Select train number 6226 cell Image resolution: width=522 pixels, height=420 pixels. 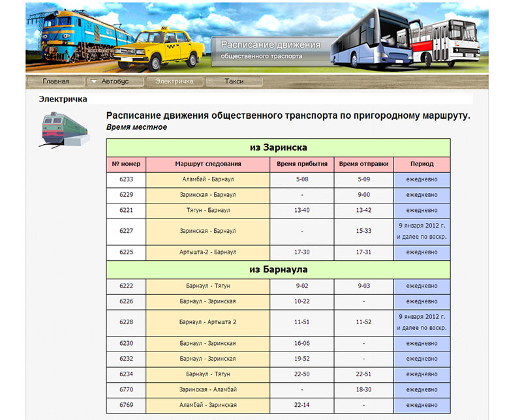pyautogui.click(x=126, y=301)
